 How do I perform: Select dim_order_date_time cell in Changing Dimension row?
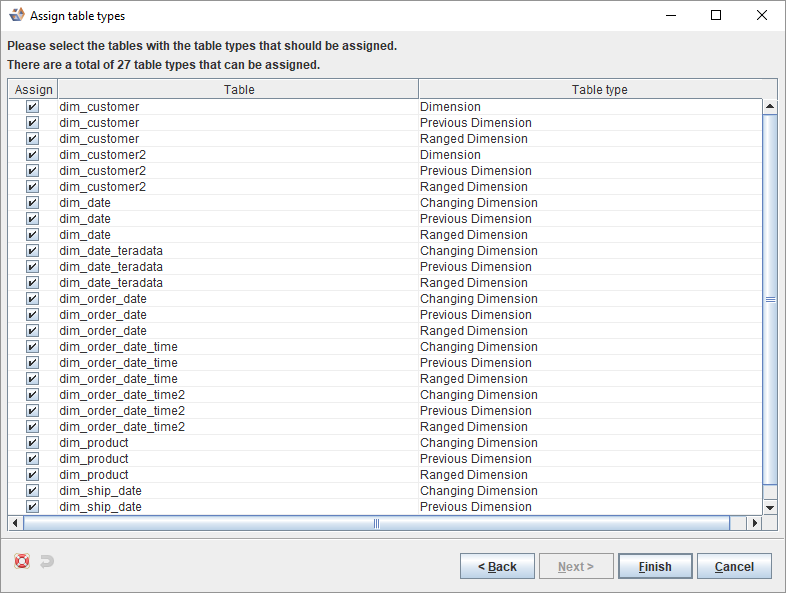(x=238, y=347)
